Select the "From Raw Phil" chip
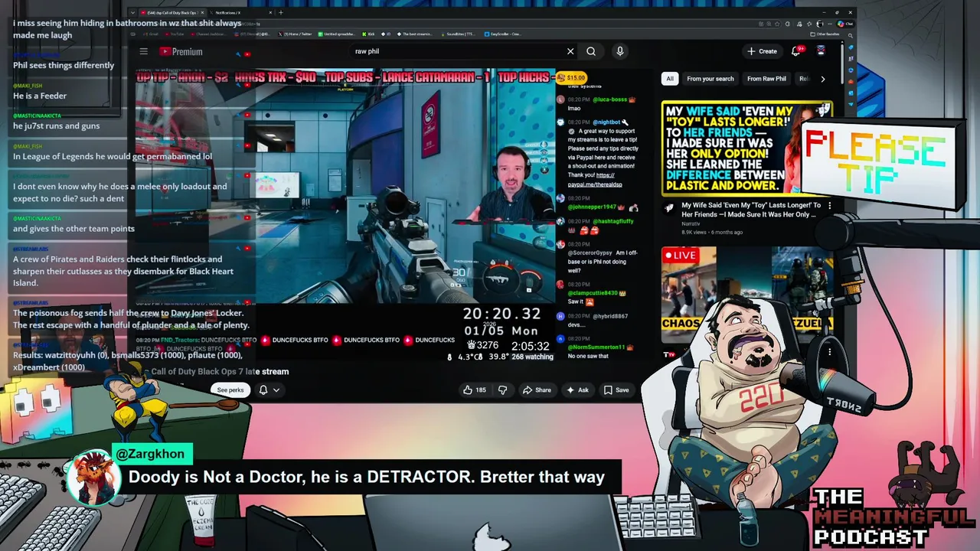 click(x=766, y=79)
